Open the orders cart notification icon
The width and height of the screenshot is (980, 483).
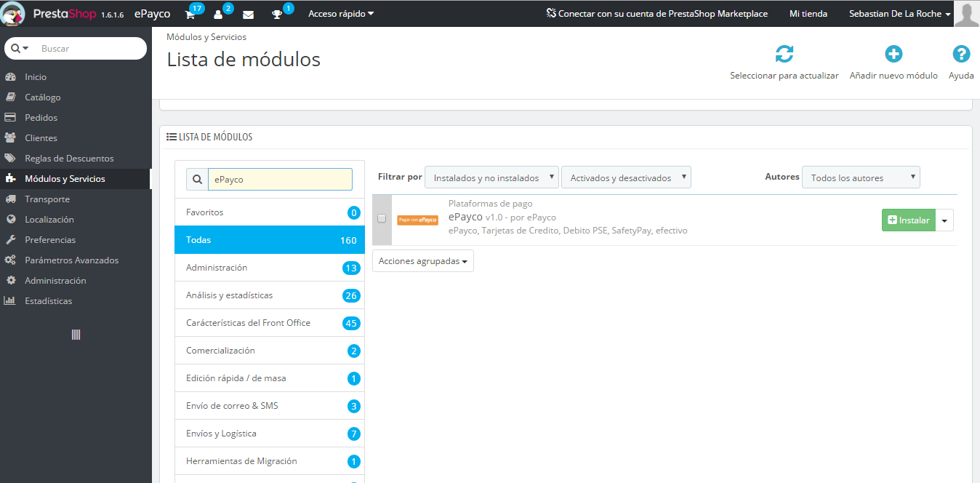pos(190,14)
